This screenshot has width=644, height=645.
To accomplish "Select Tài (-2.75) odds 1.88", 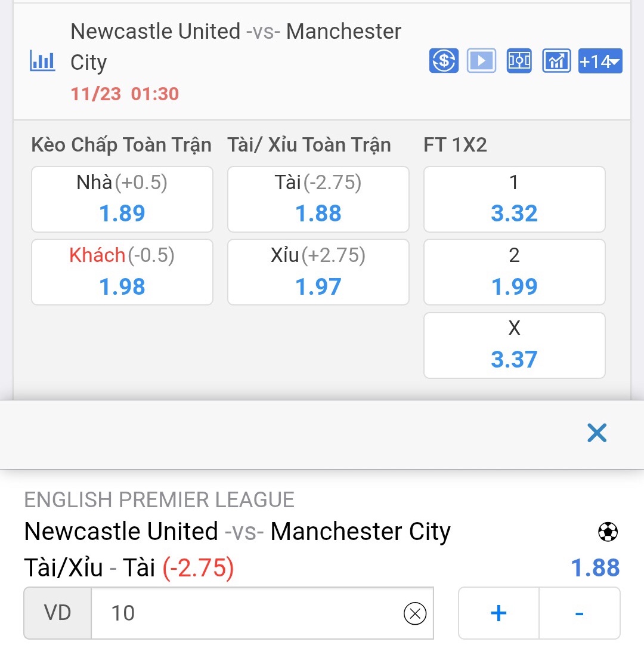I will [x=318, y=199].
